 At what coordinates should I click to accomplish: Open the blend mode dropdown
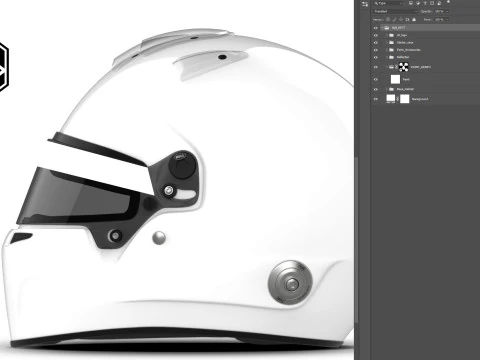(x=395, y=11)
